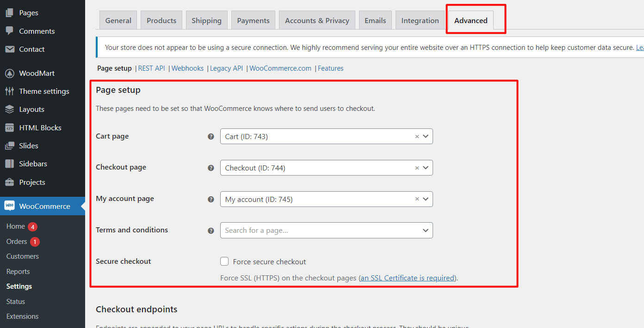Go to WooCommerce Reports submenu
This screenshot has height=328, width=644.
click(18, 272)
